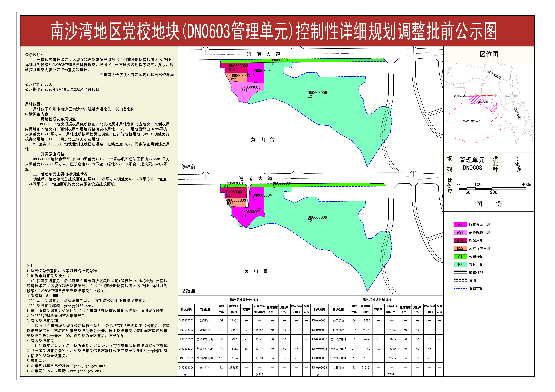The width and height of the screenshot is (555, 392).
Task: Click the total 64732 cell
Action: (x=259, y=375)
